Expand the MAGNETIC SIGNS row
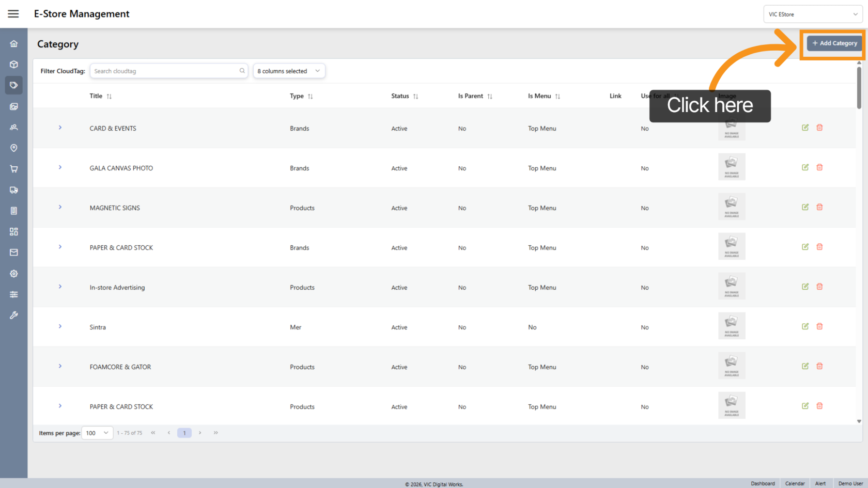Screen dimensions: 868x488 [x=60, y=207]
